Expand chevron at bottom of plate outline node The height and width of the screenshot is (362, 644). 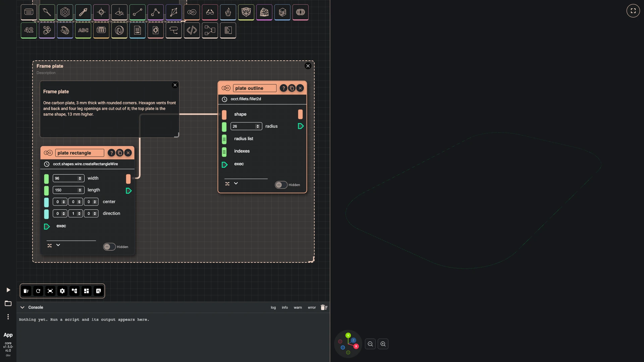click(236, 183)
